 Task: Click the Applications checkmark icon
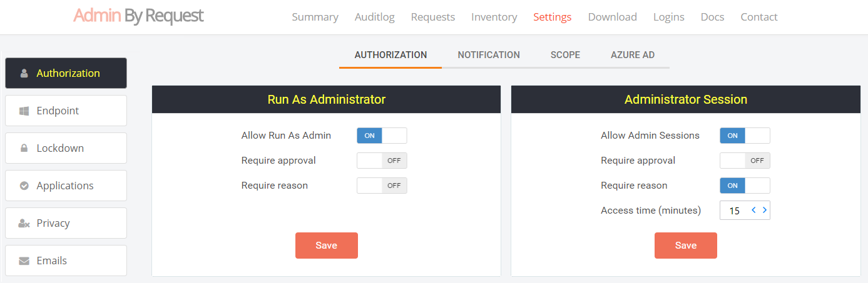pos(24,186)
